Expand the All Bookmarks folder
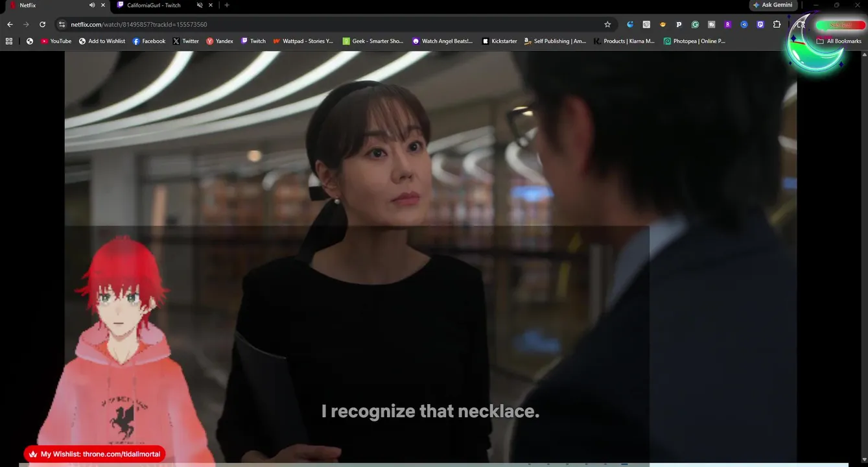The image size is (868, 467). pos(839,41)
